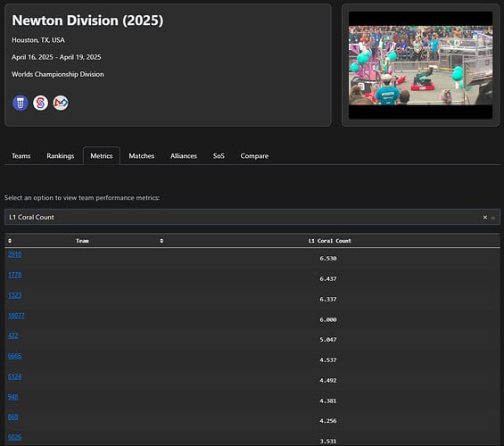Open team 1323 link
The image size is (504, 446).
(14, 295)
